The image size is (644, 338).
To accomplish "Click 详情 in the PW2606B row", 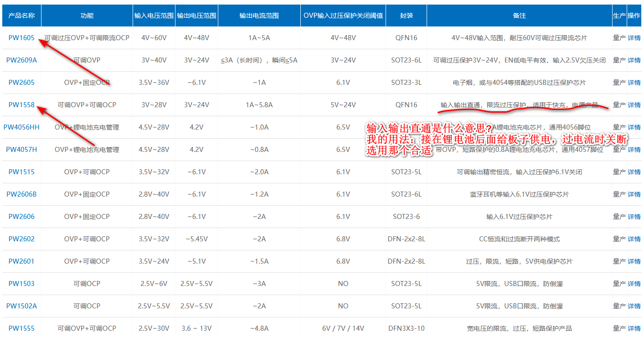I will (x=634, y=194).
